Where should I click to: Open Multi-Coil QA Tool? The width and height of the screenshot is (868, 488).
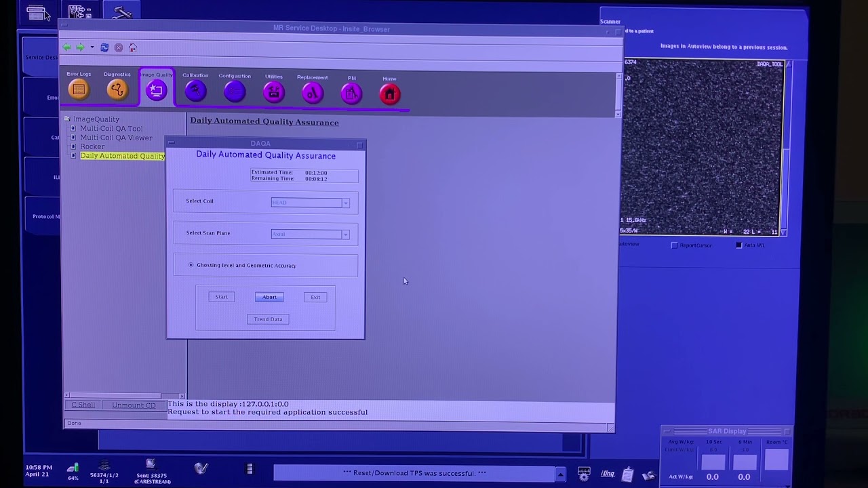pos(111,129)
